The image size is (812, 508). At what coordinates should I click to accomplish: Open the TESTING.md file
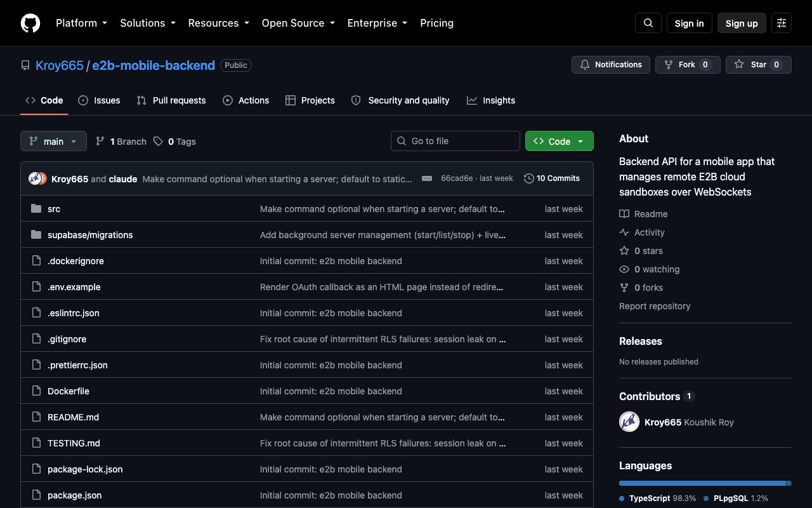pos(74,443)
